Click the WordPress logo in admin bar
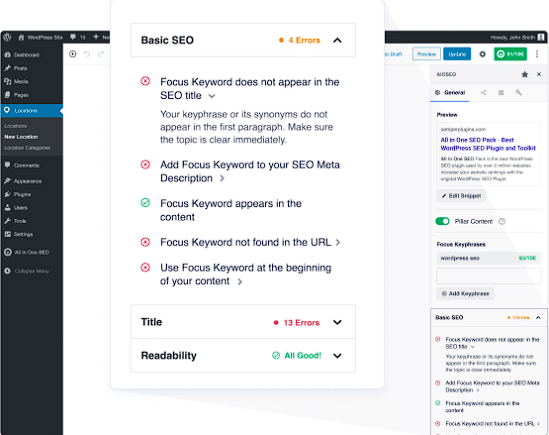The height and width of the screenshot is (435, 549). coord(7,37)
